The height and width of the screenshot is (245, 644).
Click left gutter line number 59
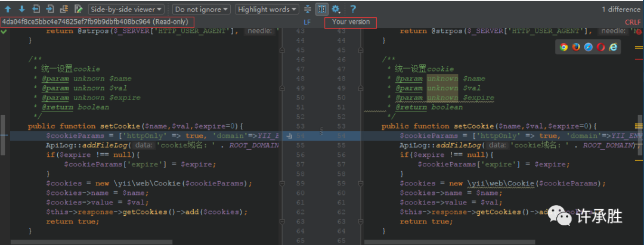point(301,184)
